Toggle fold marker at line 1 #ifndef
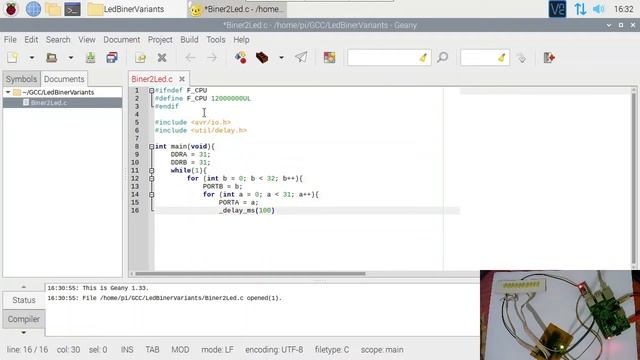Image resolution: width=640 pixels, height=360 pixels. 151,90
